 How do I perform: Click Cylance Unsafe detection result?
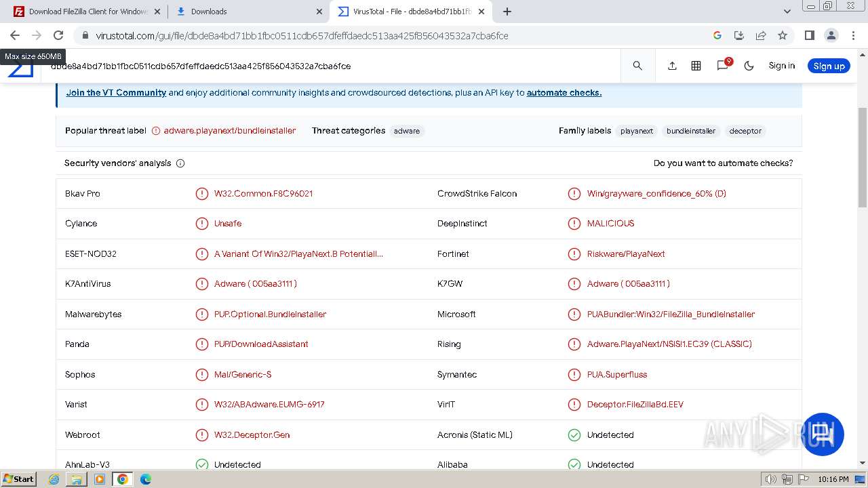point(228,224)
